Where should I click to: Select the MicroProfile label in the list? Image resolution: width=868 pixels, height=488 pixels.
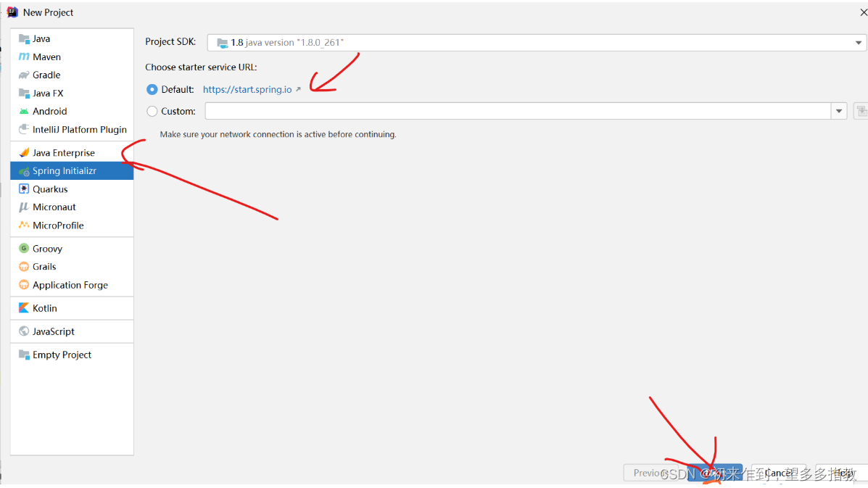pos(58,226)
